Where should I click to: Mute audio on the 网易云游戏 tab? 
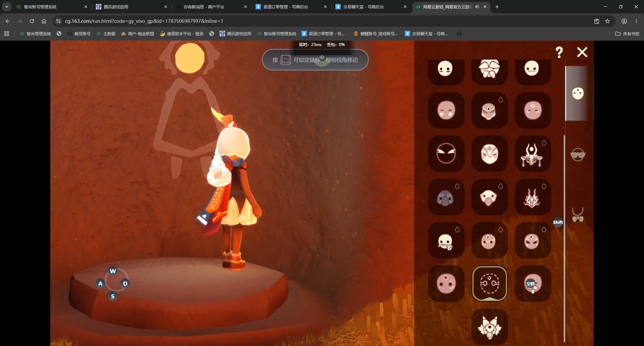(477, 7)
